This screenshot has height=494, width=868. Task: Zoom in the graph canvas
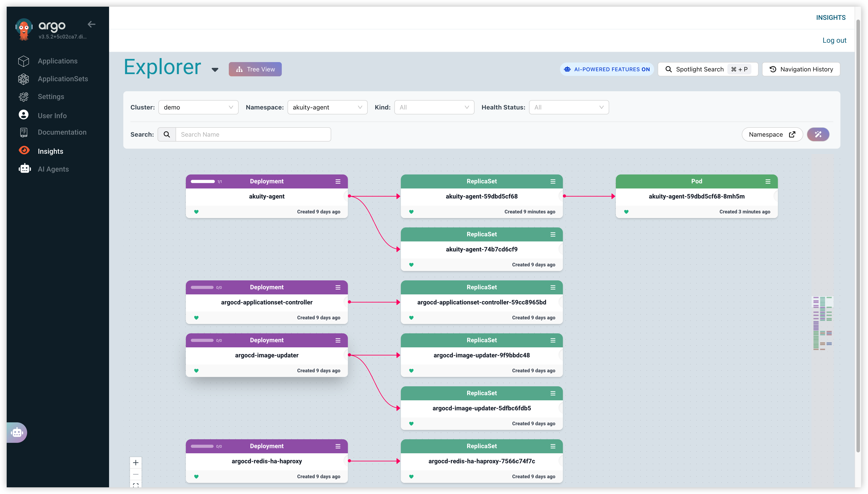(136, 462)
